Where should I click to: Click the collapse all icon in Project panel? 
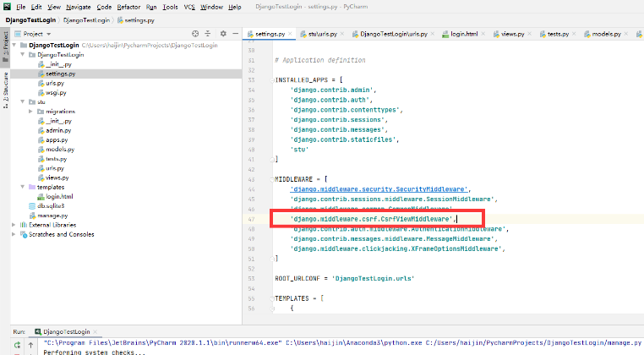tap(207, 35)
